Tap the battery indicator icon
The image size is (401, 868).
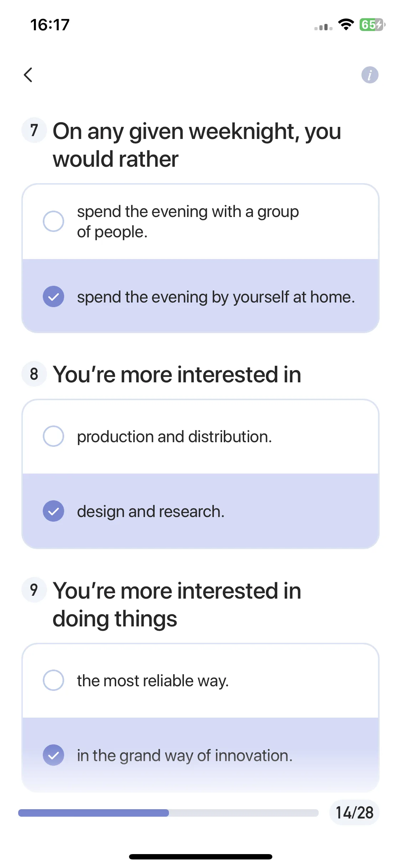pos(372,25)
